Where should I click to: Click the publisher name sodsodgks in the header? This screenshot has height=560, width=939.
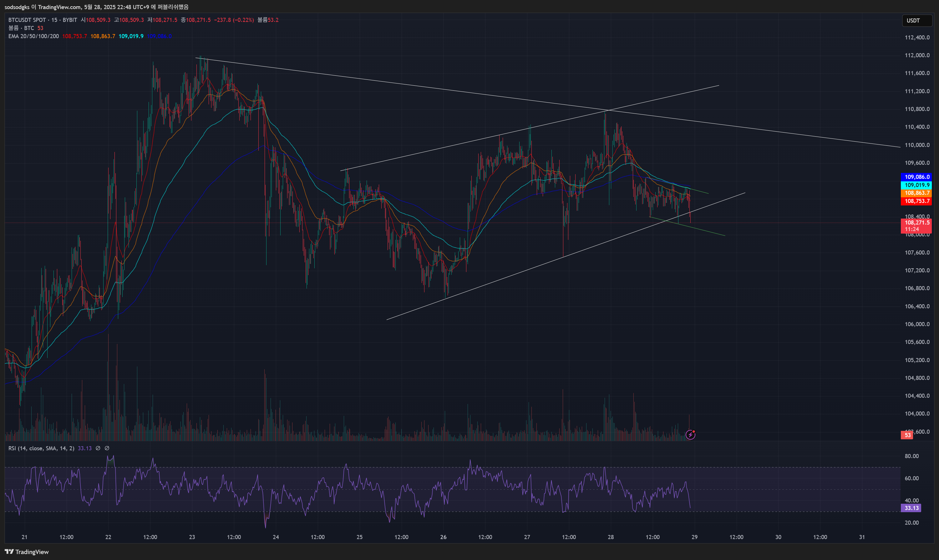(17, 7)
